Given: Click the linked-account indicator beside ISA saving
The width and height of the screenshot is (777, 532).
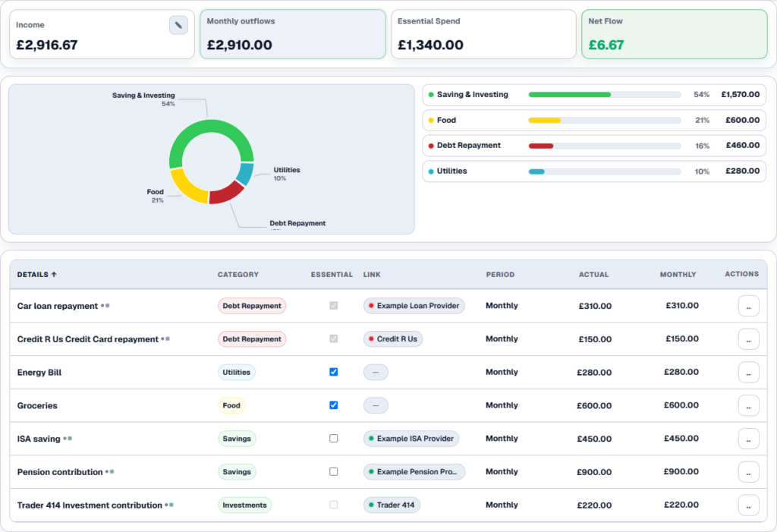Looking at the screenshot, I should [x=68, y=439].
